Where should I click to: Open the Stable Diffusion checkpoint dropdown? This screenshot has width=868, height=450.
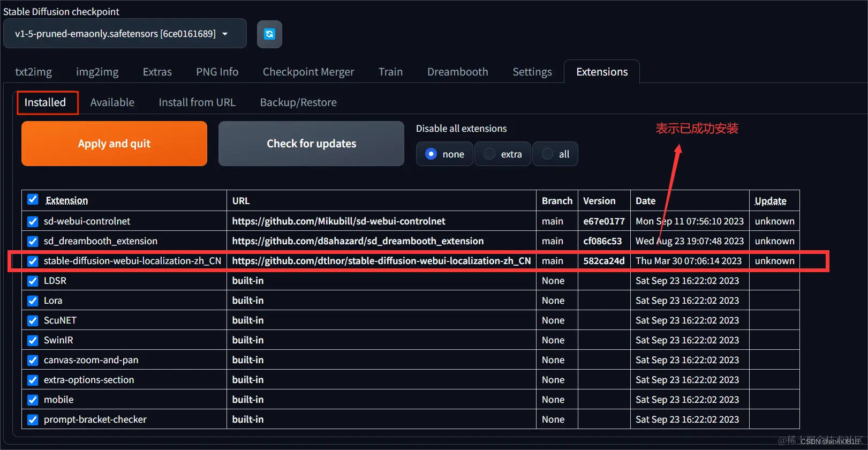(x=125, y=34)
